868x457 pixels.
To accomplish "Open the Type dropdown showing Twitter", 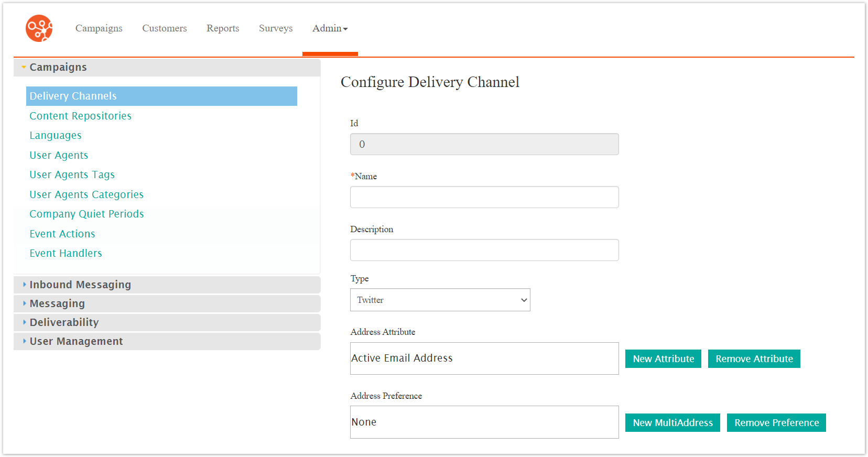I will point(440,300).
